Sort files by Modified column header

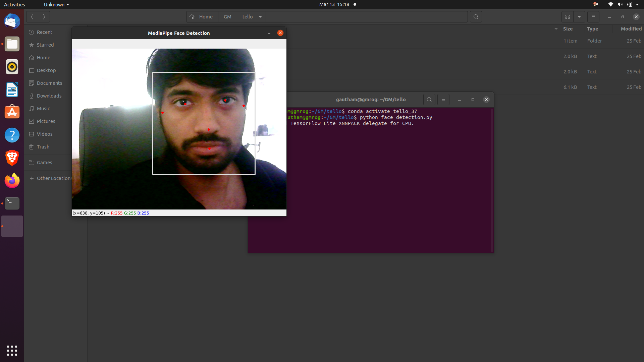[x=631, y=29]
